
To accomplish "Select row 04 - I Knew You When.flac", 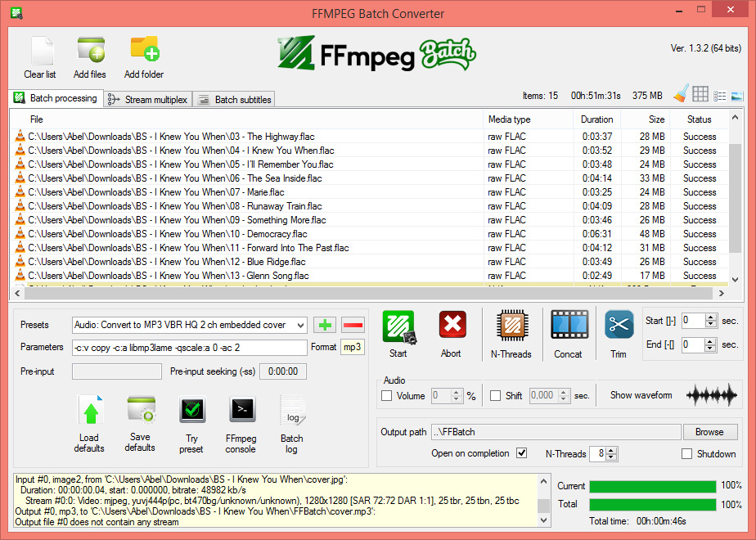I will coord(369,151).
